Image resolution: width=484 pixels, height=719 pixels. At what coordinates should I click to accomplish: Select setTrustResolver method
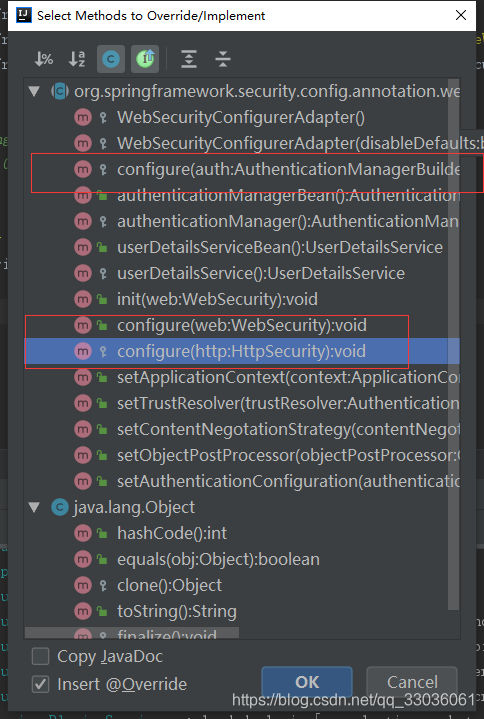[242, 403]
